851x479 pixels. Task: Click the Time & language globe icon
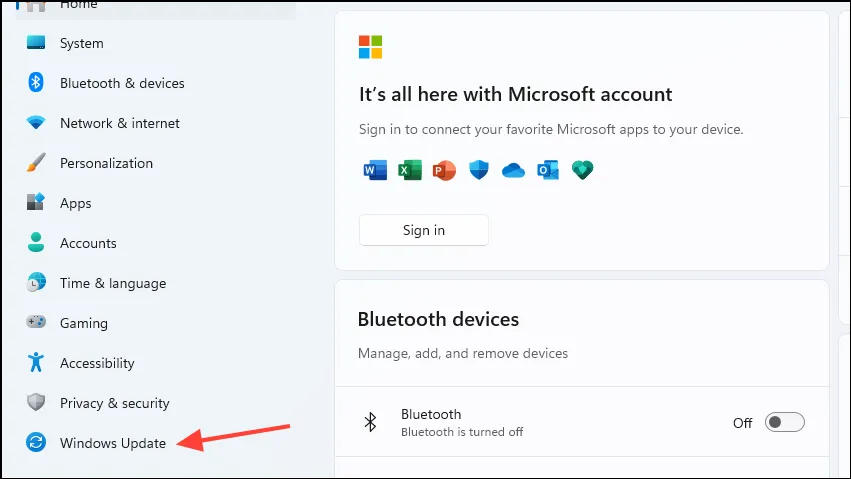36,283
